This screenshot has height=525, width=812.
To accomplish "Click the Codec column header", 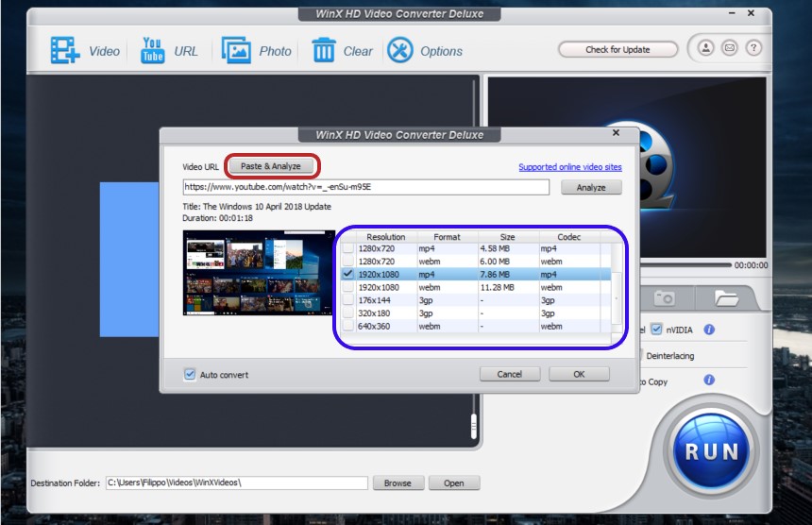I will [568, 237].
